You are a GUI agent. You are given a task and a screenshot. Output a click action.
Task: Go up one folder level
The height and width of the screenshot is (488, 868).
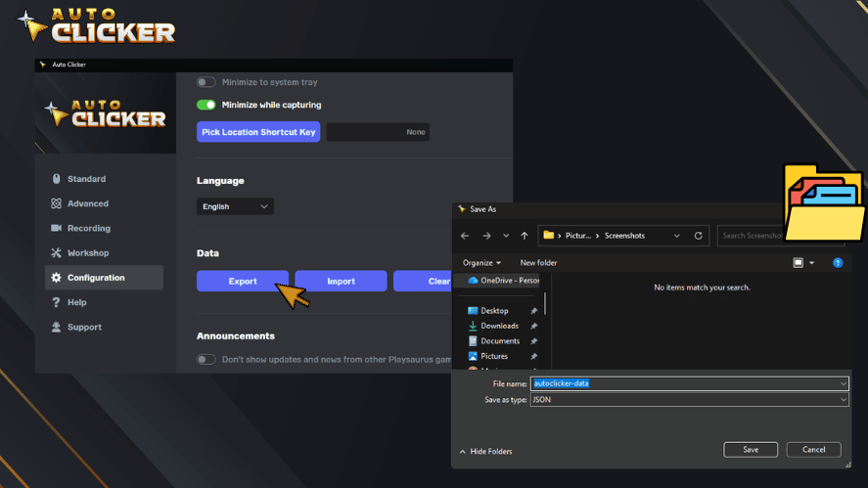[x=525, y=236]
